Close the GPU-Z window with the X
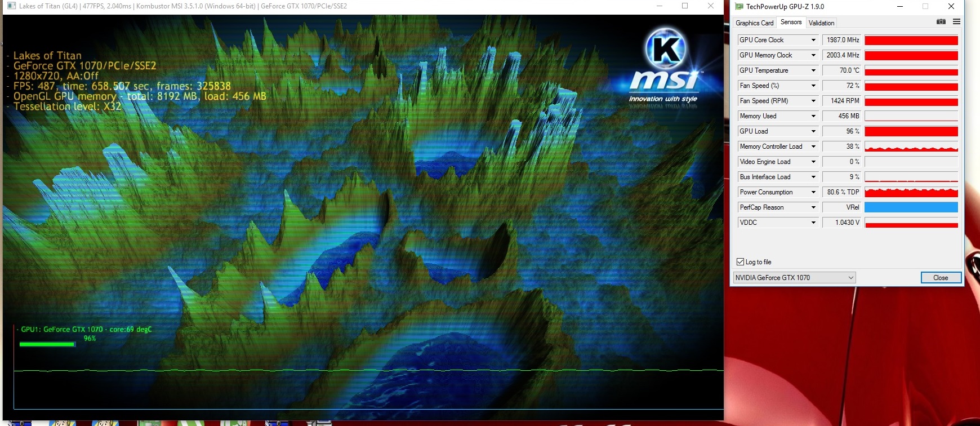Image resolution: width=980 pixels, height=426 pixels. click(x=951, y=7)
